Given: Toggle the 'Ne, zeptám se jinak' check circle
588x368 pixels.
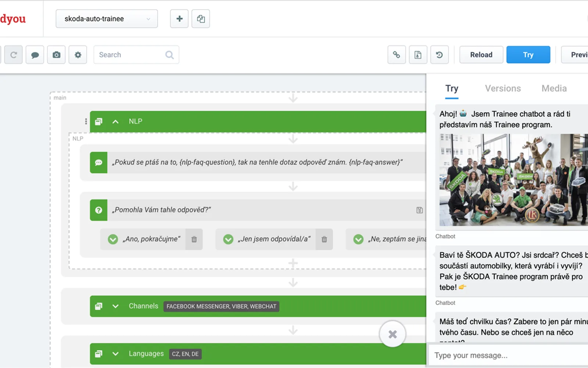Looking at the screenshot, I should [358, 239].
